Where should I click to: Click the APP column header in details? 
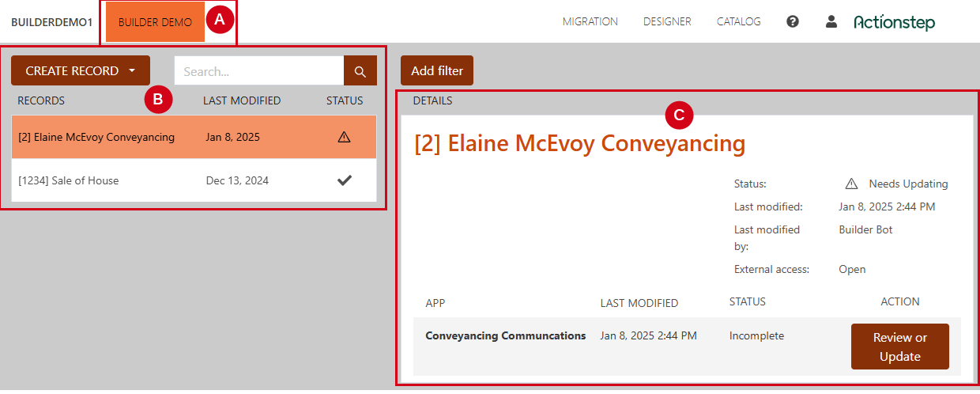point(435,302)
